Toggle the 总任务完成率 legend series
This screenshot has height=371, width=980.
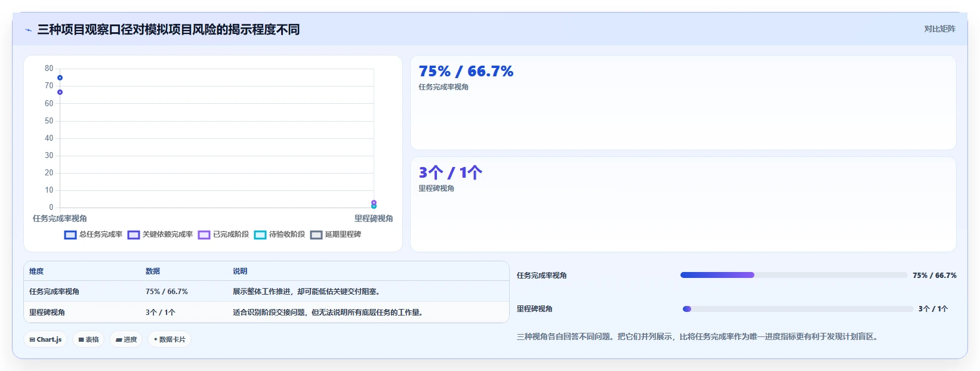pos(94,234)
